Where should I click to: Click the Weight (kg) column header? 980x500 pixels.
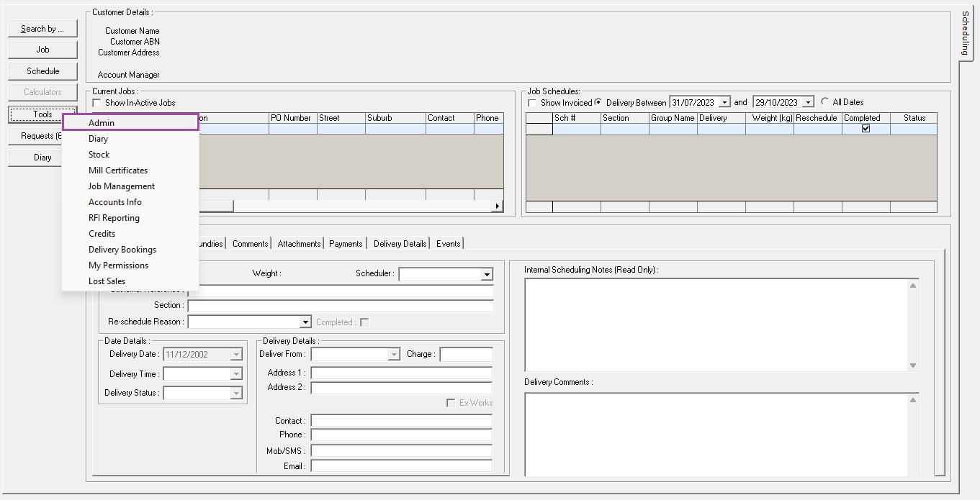coord(770,118)
